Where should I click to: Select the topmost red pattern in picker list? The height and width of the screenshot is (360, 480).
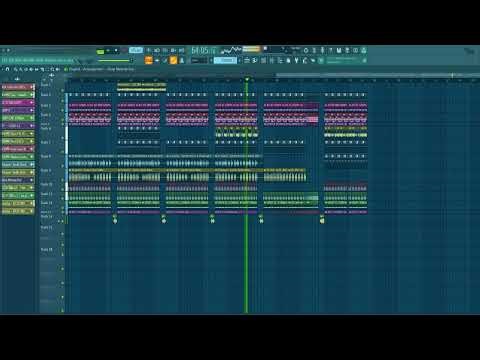click(x=18, y=87)
